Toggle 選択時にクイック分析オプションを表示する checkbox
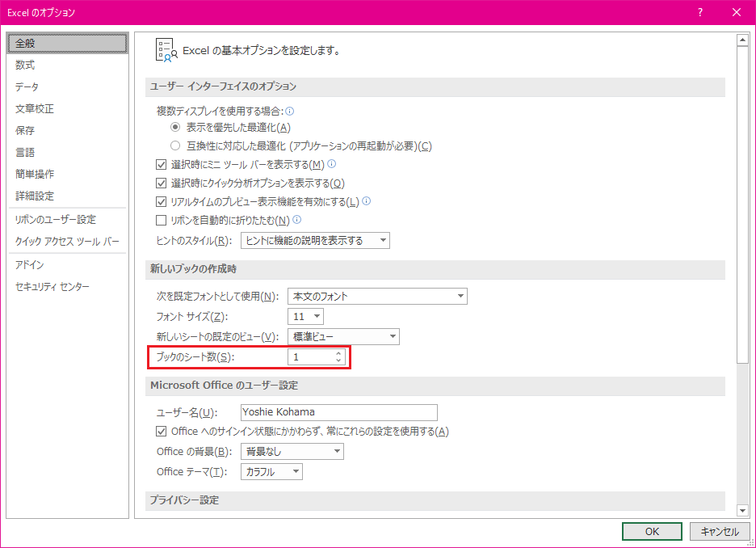This screenshot has width=756, height=548. [161, 183]
